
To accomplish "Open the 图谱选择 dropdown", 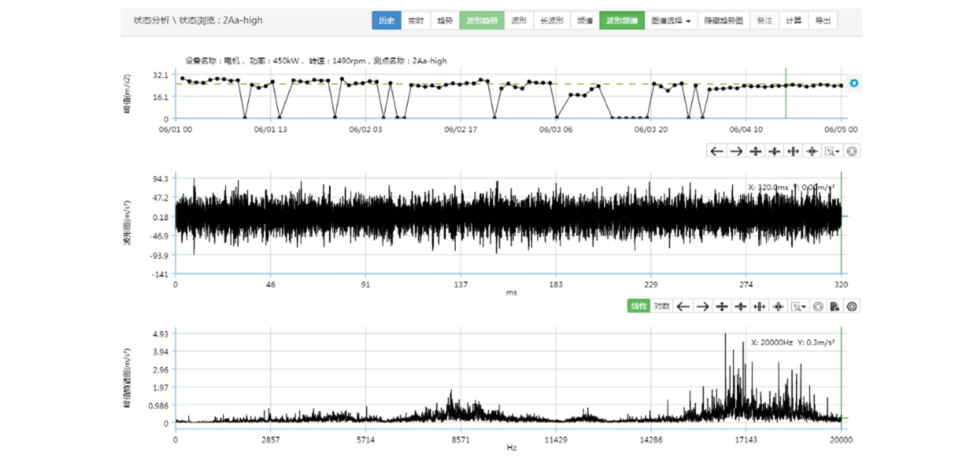I will 670,21.
